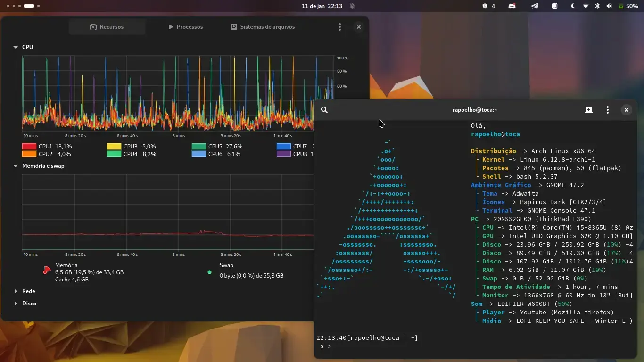Viewport: 644px width, 362px height.
Task: Click the CPU5 27,6% legend label
Action: coord(225,147)
